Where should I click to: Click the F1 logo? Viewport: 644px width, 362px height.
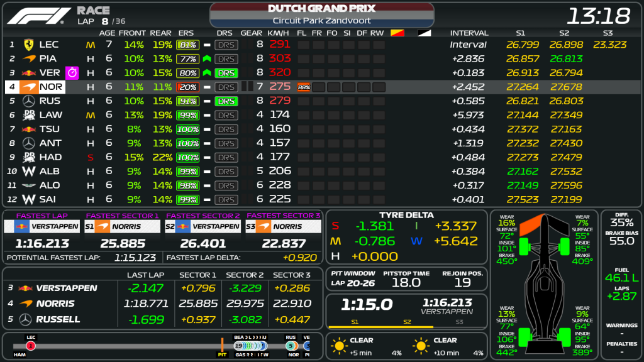(39, 16)
